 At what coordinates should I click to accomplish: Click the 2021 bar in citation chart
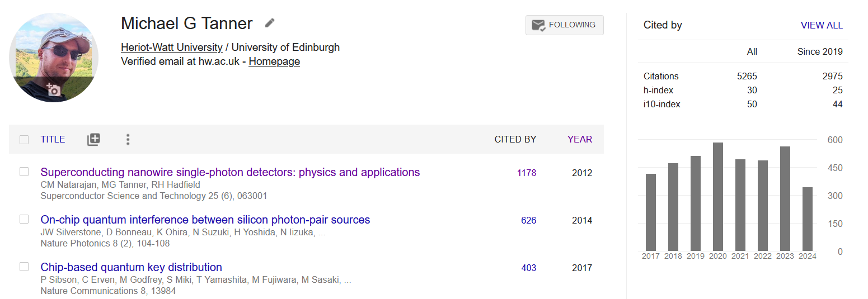[x=740, y=205]
